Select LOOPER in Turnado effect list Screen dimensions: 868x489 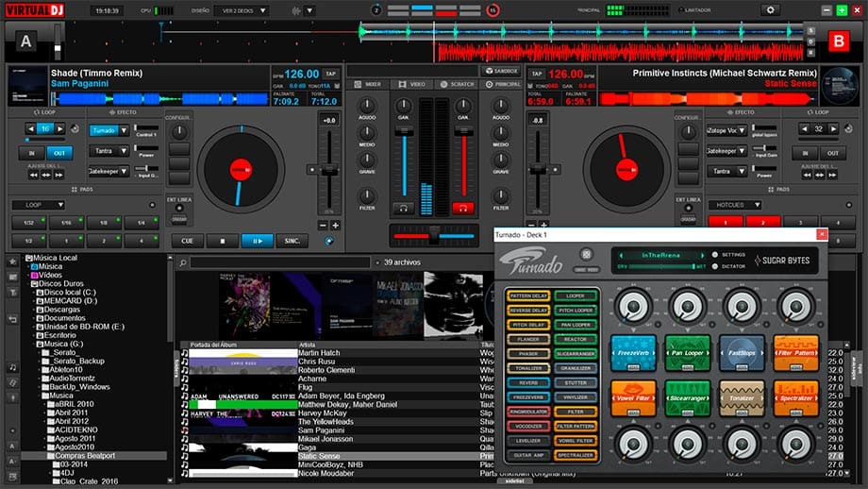pyautogui.click(x=576, y=296)
